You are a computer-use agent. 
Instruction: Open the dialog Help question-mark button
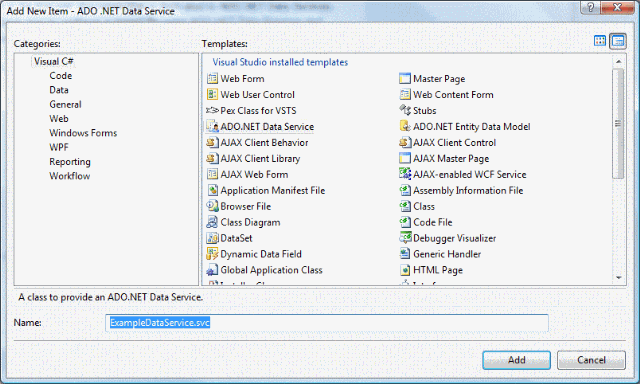pyautogui.click(x=590, y=7)
